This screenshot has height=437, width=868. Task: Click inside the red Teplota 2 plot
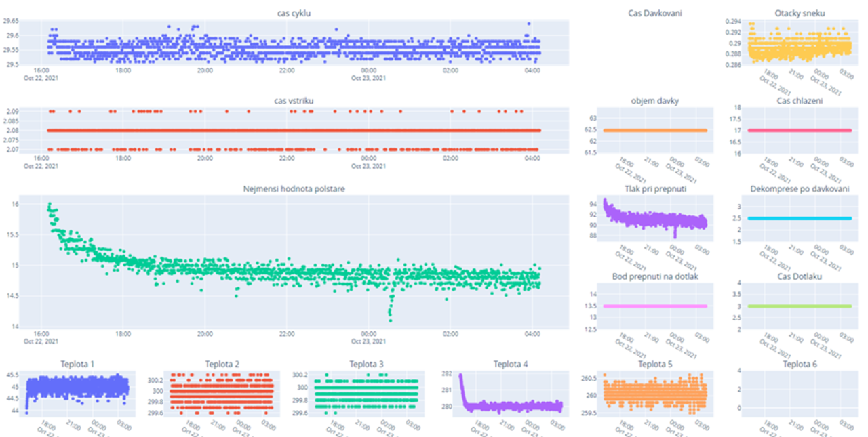pos(221,393)
